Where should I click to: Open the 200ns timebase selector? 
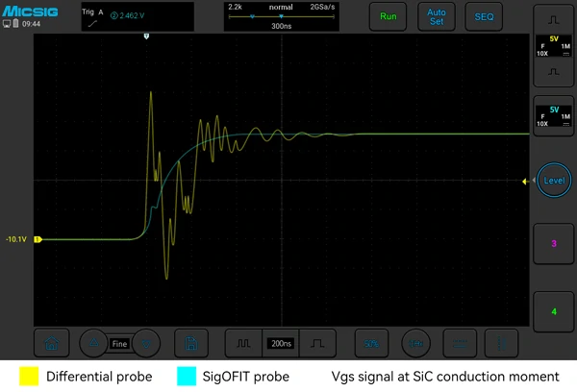pos(282,342)
